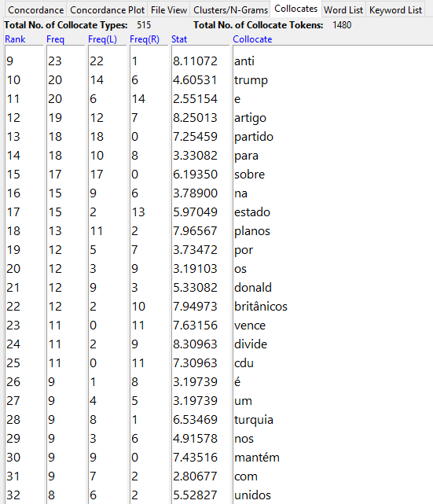Select the stat value 8.30963

pyautogui.click(x=195, y=344)
